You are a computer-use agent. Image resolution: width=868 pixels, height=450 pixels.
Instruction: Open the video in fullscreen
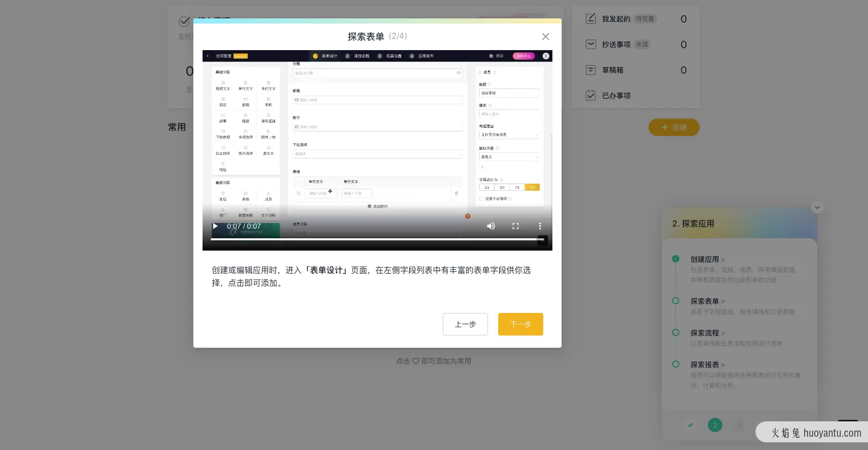coord(516,226)
